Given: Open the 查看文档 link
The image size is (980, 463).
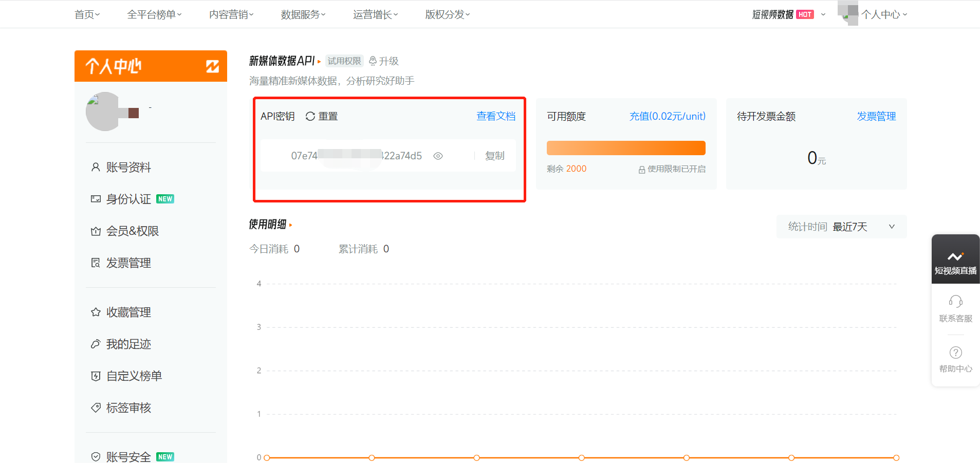Looking at the screenshot, I should (x=495, y=116).
